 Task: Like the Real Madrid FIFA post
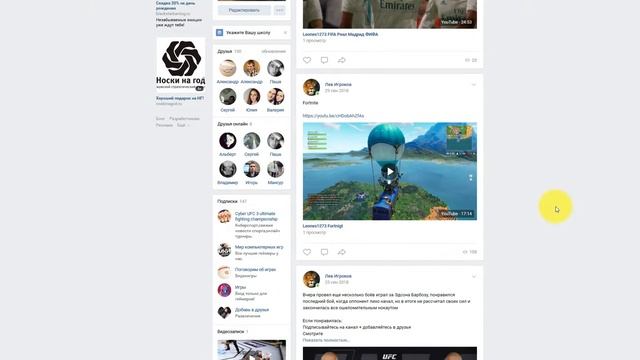(x=307, y=60)
